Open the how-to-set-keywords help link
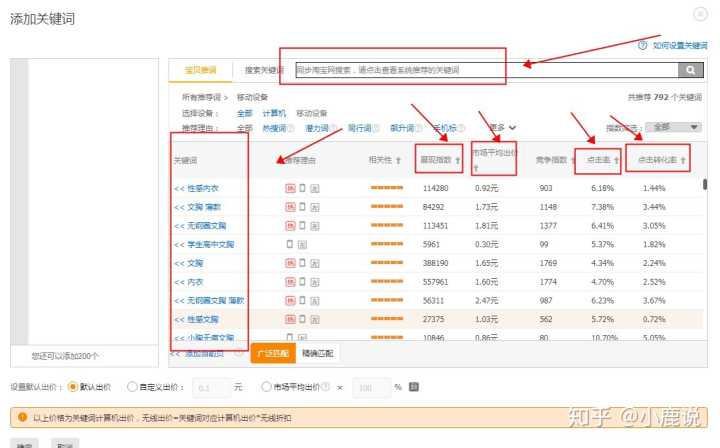Screen dimensions: 720x448 point(674,45)
